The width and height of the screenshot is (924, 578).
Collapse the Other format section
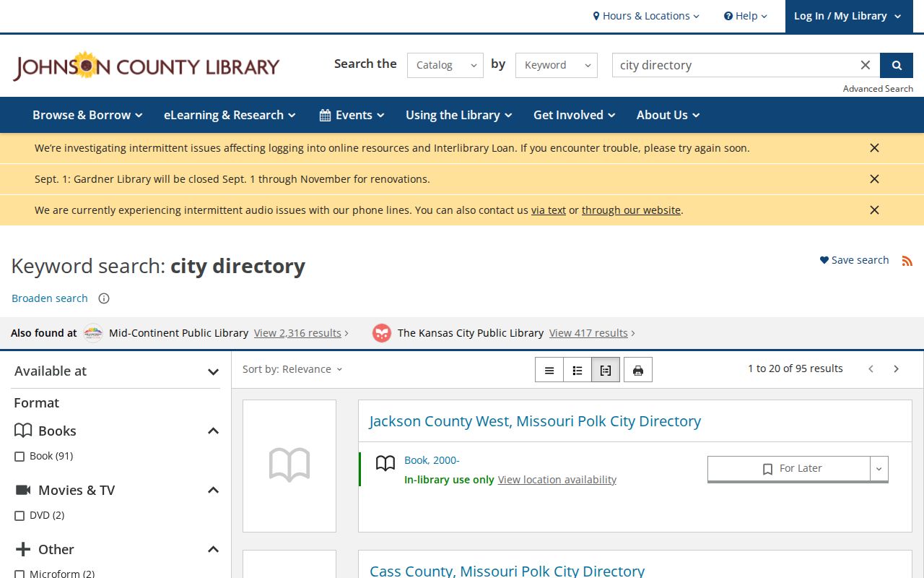(213, 550)
